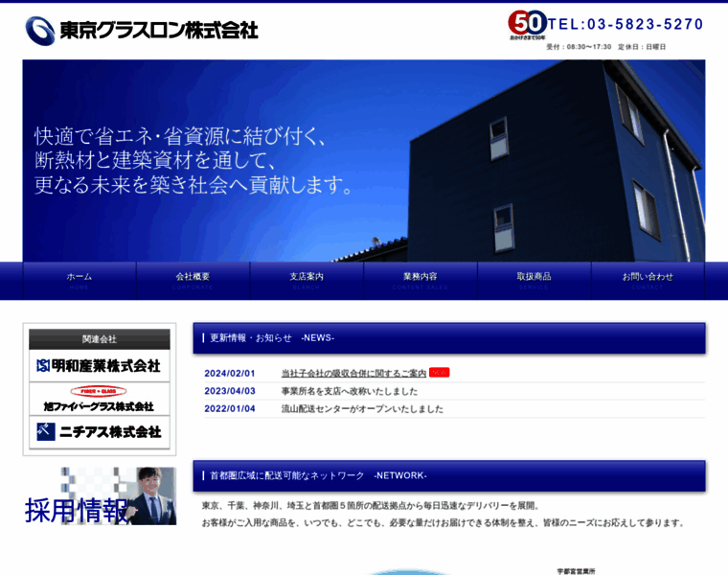728x575 pixels.
Task: Select the 業務内容 navigation item
Action: pyautogui.click(x=421, y=281)
